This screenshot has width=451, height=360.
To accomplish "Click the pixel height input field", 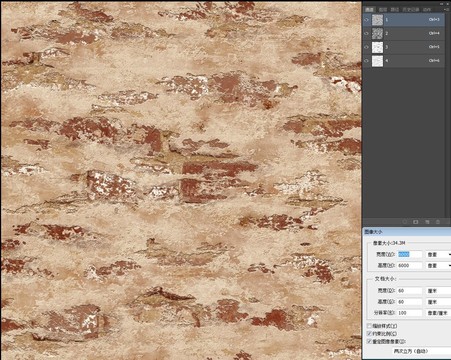I will [x=409, y=266].
